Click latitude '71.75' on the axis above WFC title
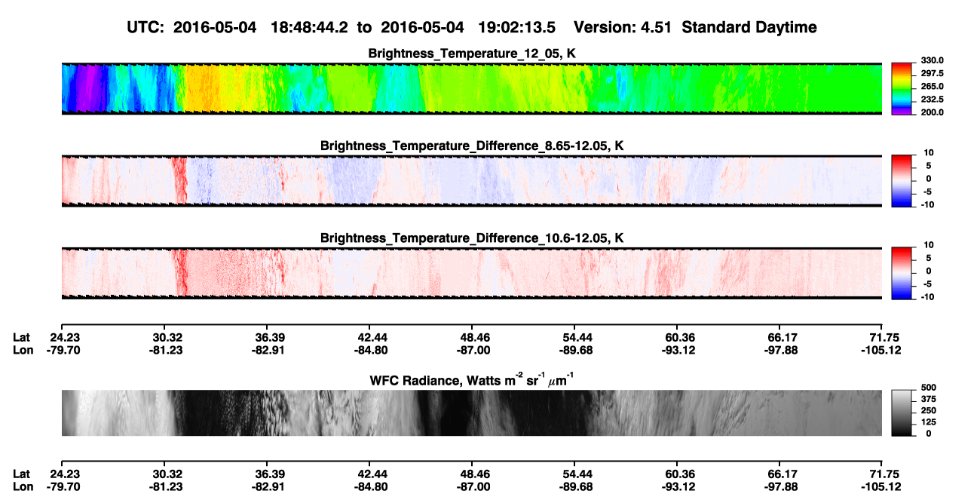This screenshot has width=980, height=503. [883, 337]
